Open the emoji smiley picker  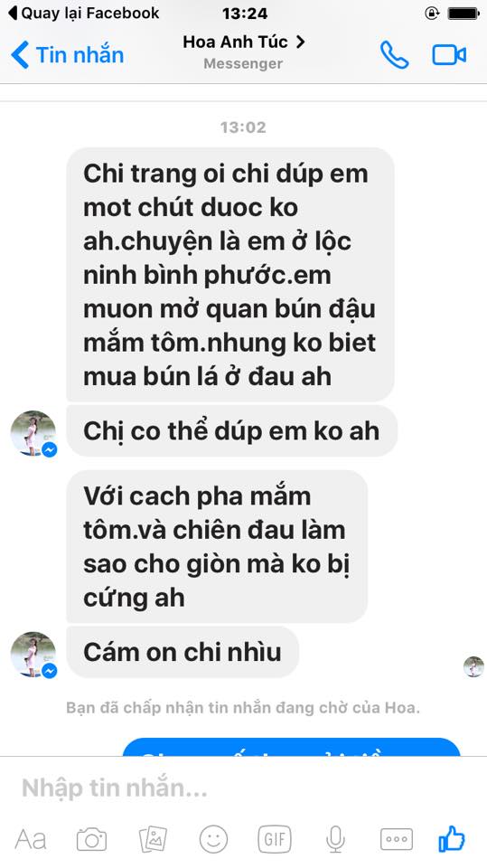pos(213,839)
